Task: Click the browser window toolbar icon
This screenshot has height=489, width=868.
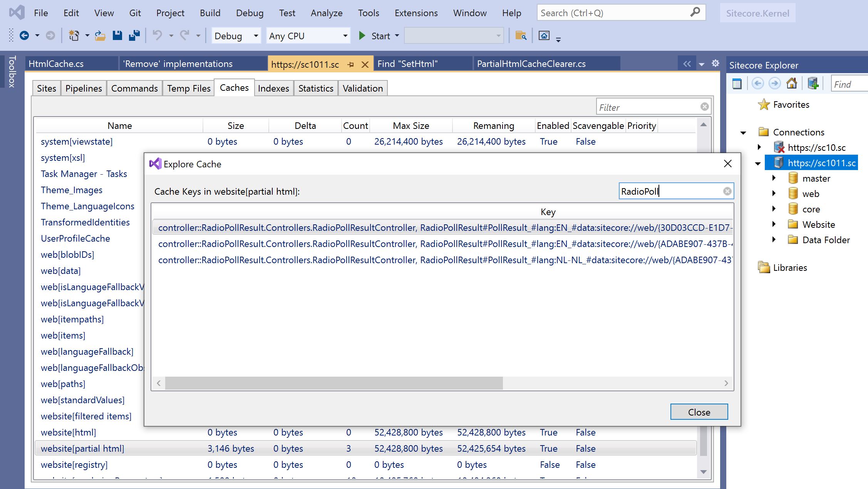Action: coord(544,36)
